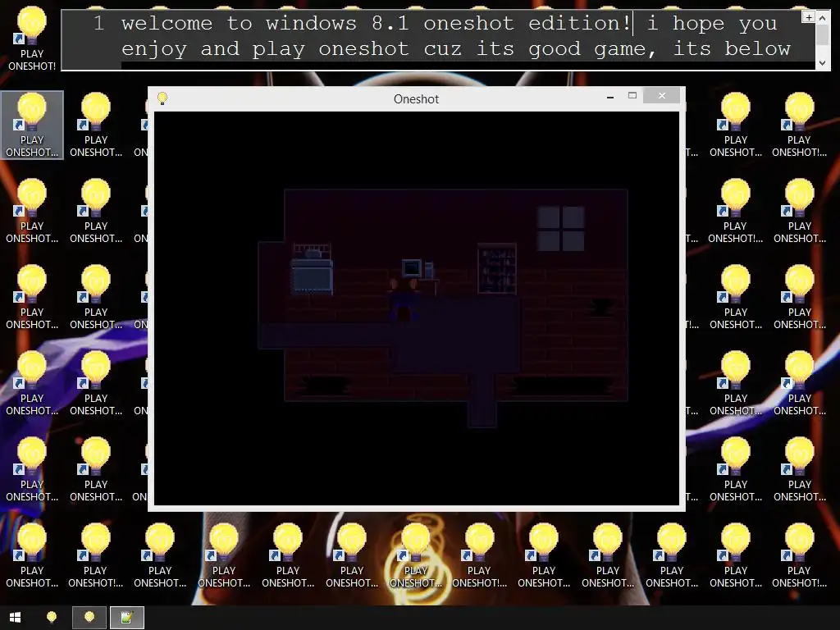This screenshot has width=840, height=630.
Task: Open the PLAY ONESHOT shortcut right of the selected icon
Action: [x=96, y=125]
